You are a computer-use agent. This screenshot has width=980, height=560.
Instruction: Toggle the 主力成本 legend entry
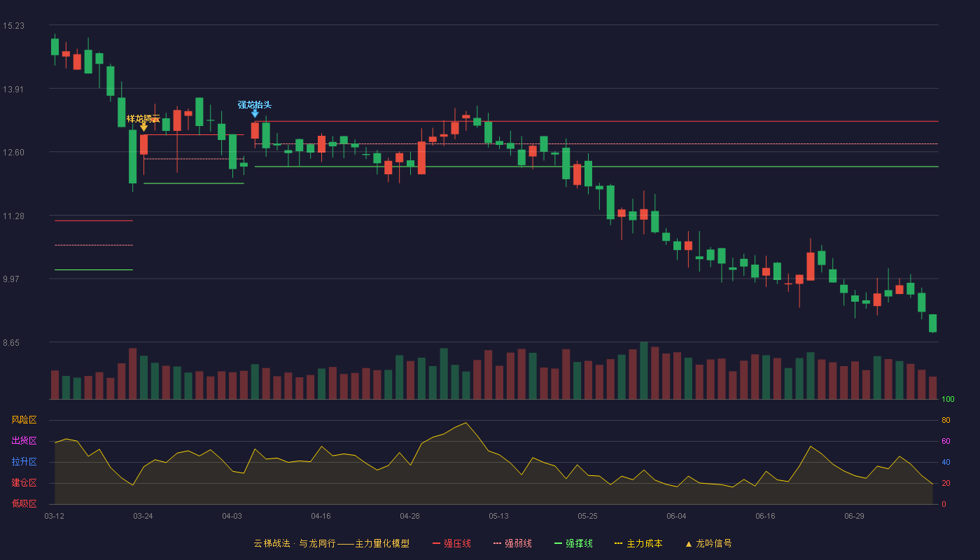pos(638,543)
